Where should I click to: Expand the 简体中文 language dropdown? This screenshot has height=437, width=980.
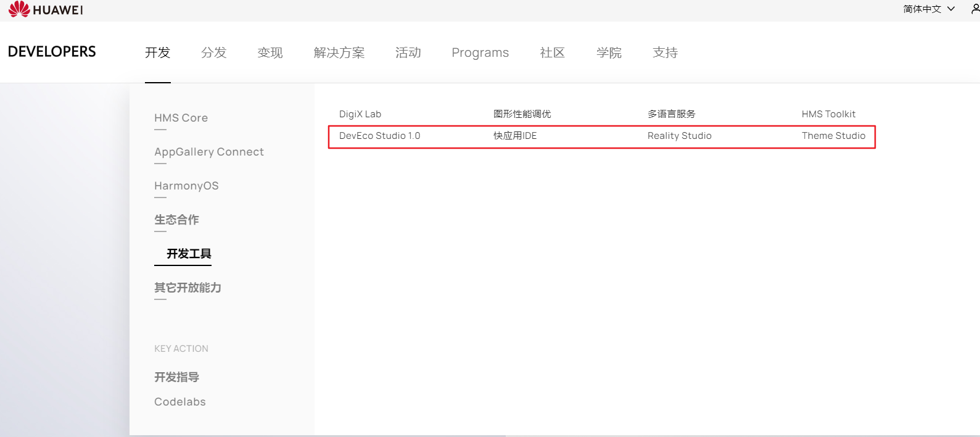[x=929, y=9]
